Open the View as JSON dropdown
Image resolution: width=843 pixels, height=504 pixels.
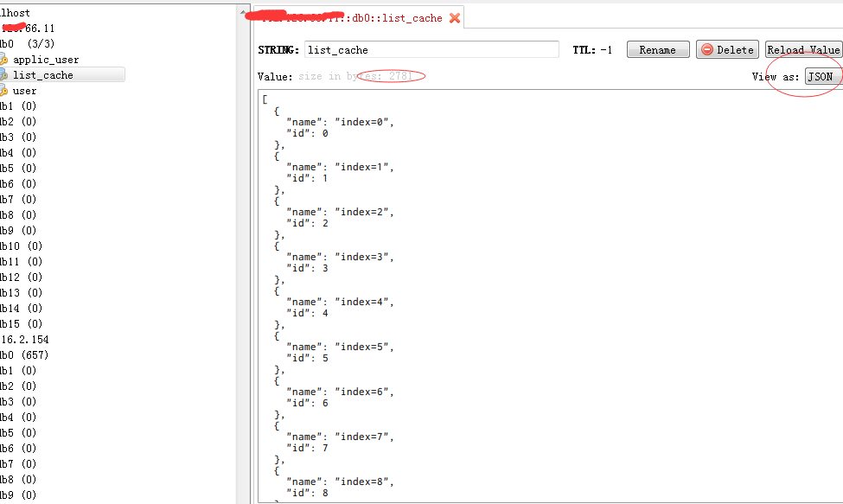click(823, 76)
